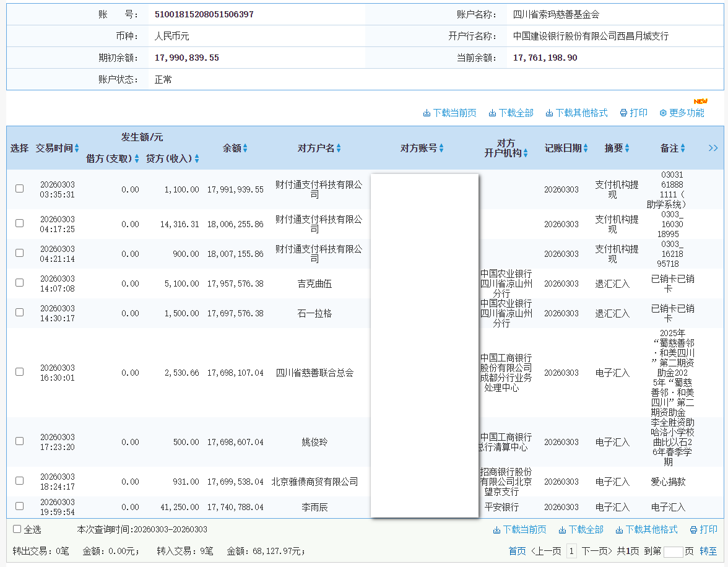Enable the 全选 select-all checkbox

tap(16, 530)
